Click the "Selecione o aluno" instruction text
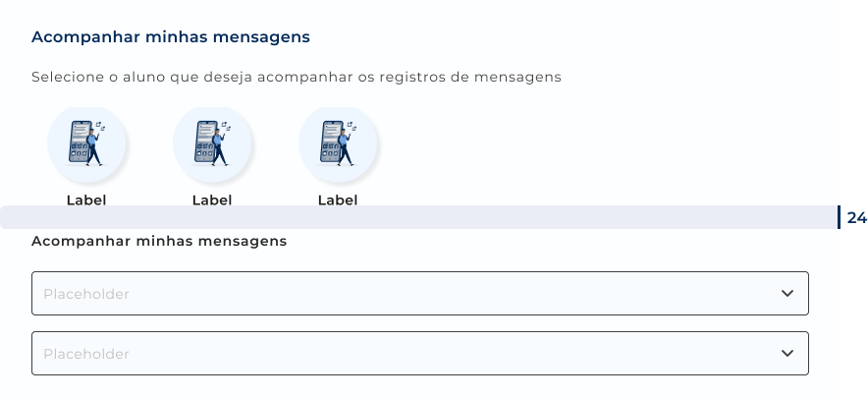 coord(296,77)
